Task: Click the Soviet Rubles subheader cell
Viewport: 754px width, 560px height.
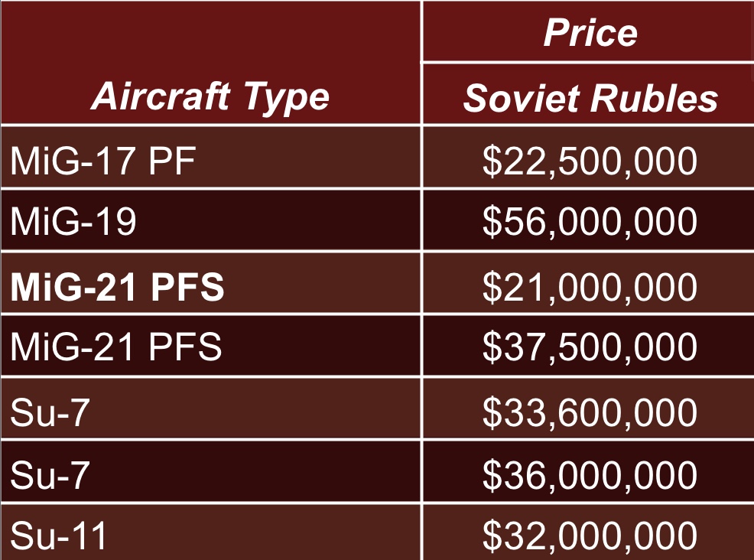Action: coord(590,99)
